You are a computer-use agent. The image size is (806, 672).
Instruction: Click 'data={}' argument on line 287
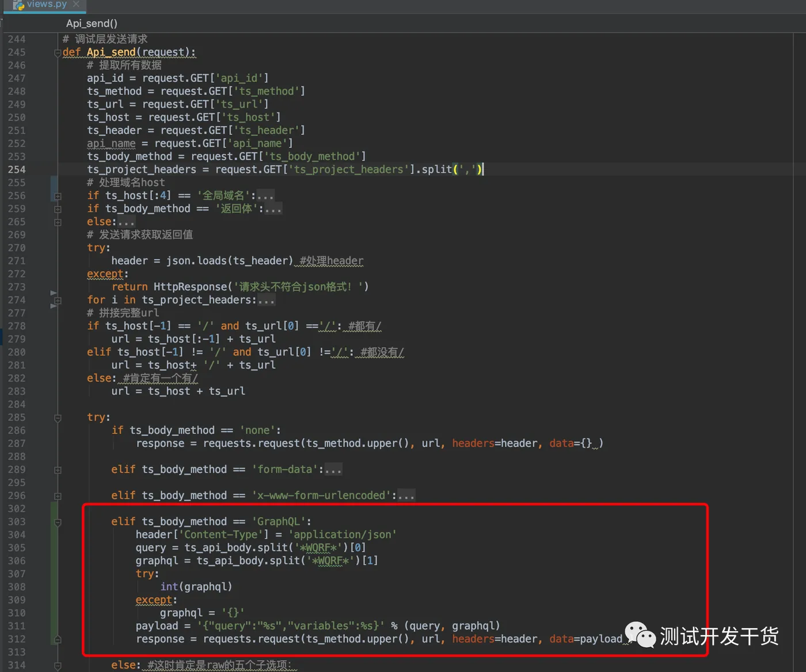point(571,443)
